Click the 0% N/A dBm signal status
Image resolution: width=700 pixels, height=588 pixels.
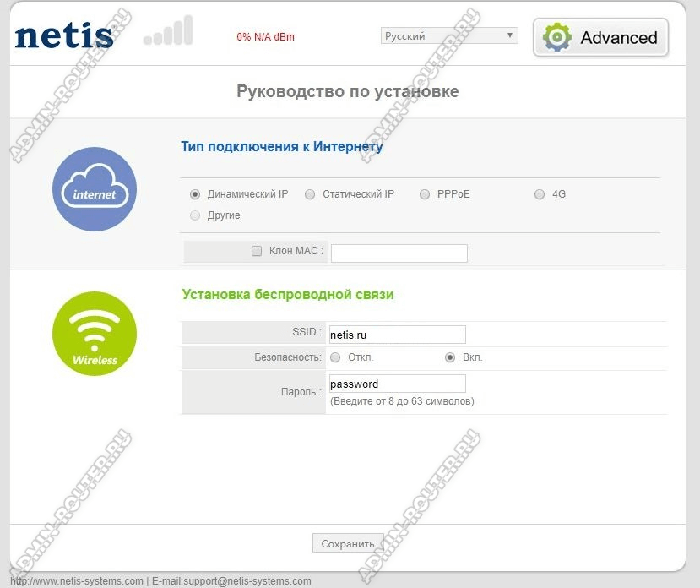click(265, 37)
